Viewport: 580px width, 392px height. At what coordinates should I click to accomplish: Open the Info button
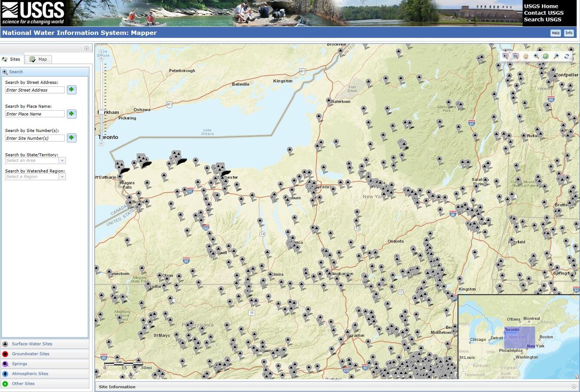pyautogui.click(x=569, y=33)
